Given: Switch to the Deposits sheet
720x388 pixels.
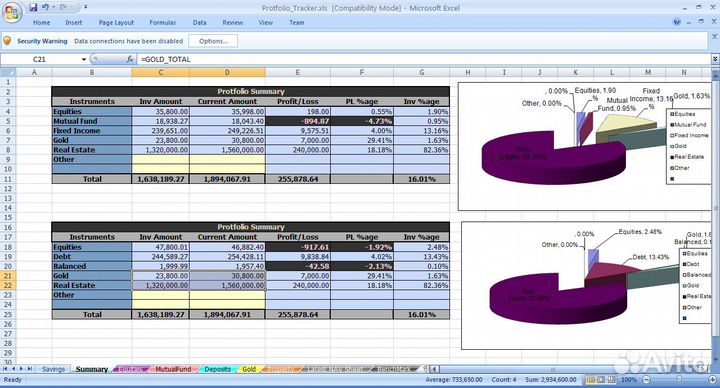Looking at the screenshot, I should 217,369.
